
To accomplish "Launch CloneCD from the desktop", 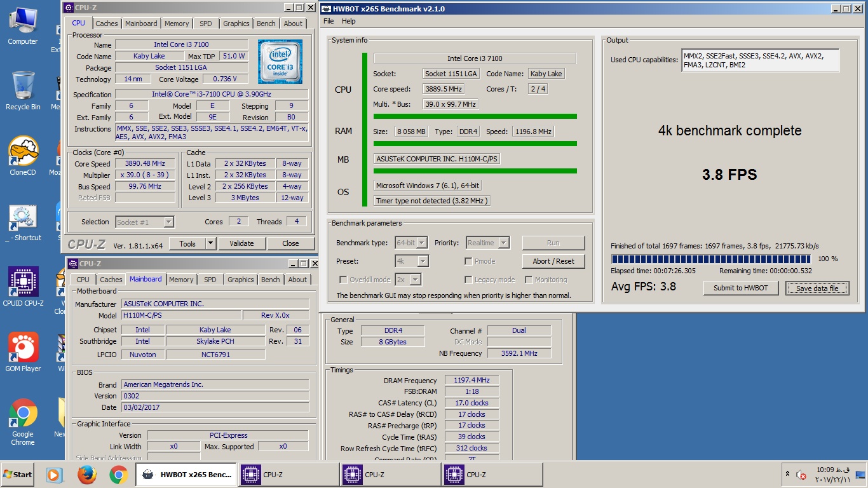I will (23, 156).
